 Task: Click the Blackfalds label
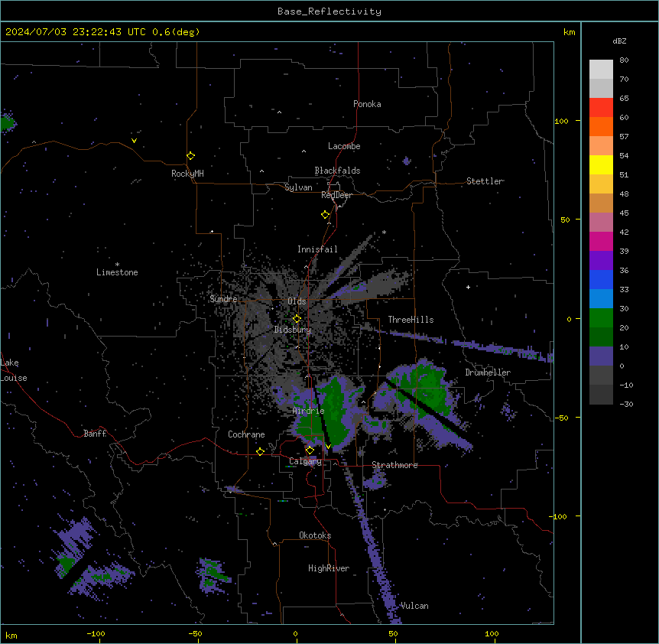[x=337, y=171]
